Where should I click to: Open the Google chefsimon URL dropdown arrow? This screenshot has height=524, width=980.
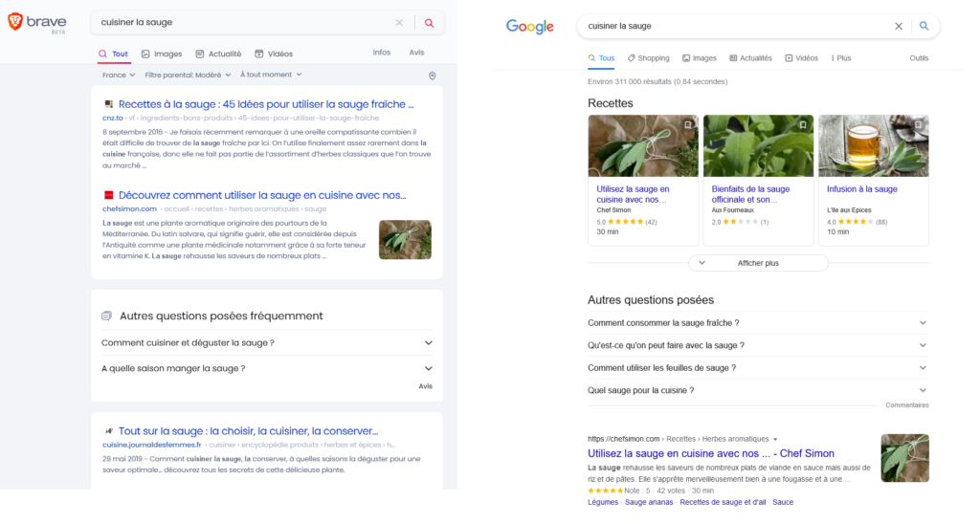pyautogui.click(x=775, y=439)
